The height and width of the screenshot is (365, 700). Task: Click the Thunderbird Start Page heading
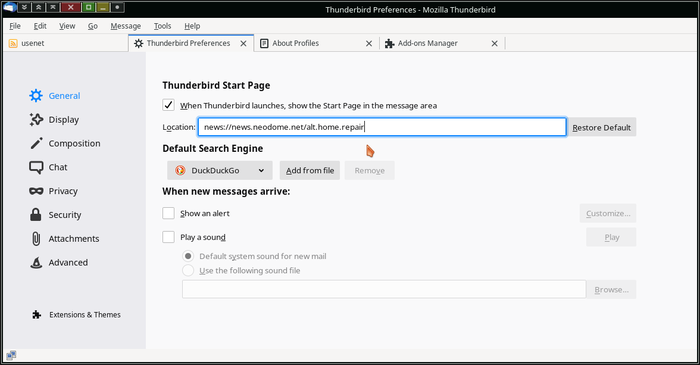[216, 85]
